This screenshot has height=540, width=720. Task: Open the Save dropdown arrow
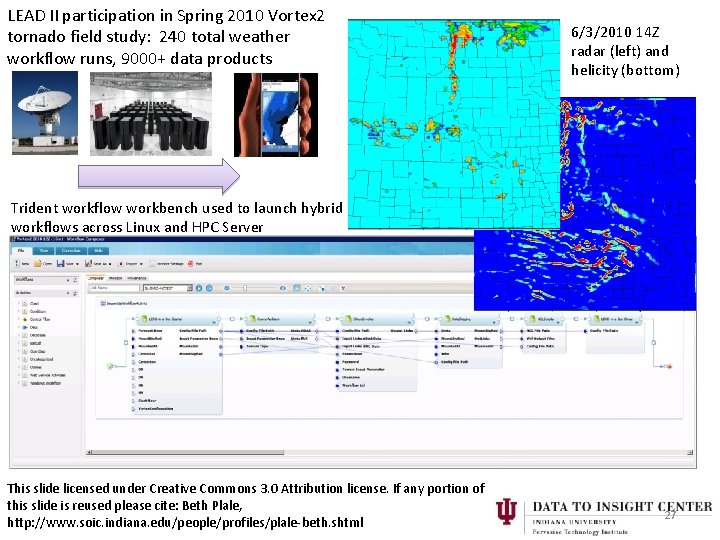tap(77, 264)
